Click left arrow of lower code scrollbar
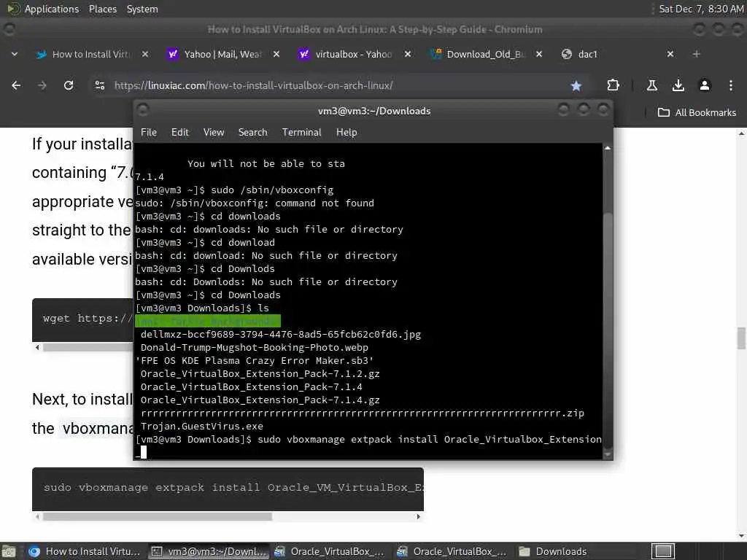This screenshot has width=747, height=560. 37,517
